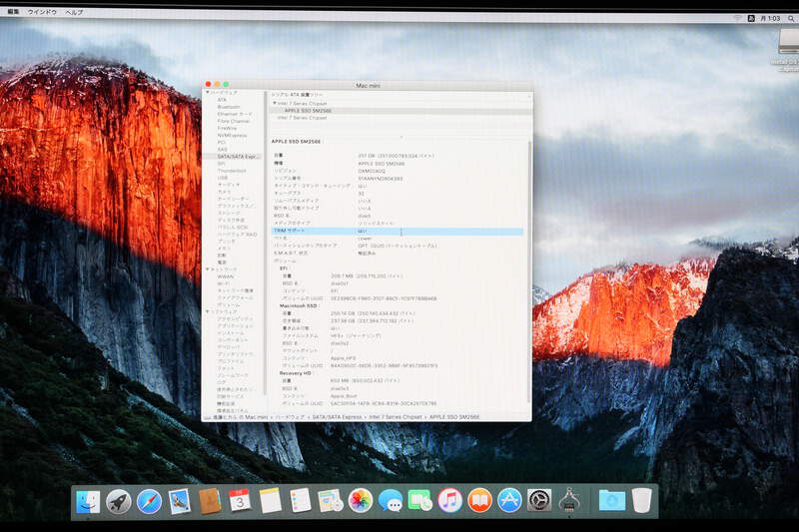Click Apple_HFS content value
The height and width of the screenshot is (532, 799).
coord(343,358)
